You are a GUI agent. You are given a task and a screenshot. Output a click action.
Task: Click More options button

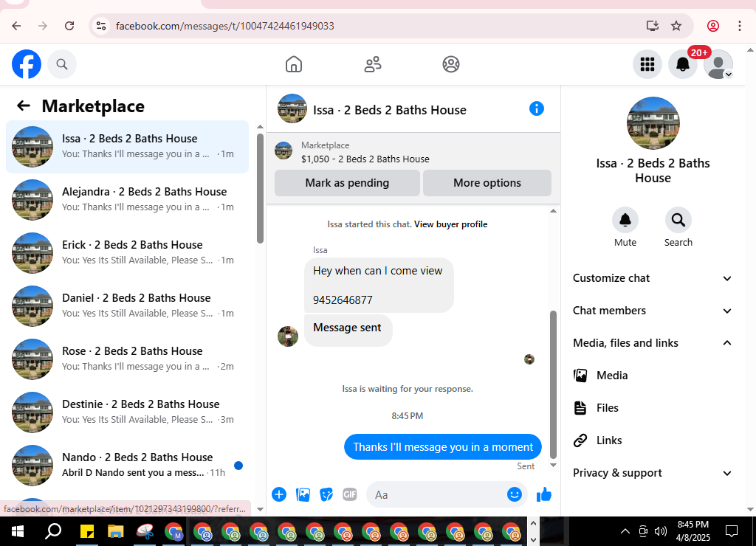point(487,183)
